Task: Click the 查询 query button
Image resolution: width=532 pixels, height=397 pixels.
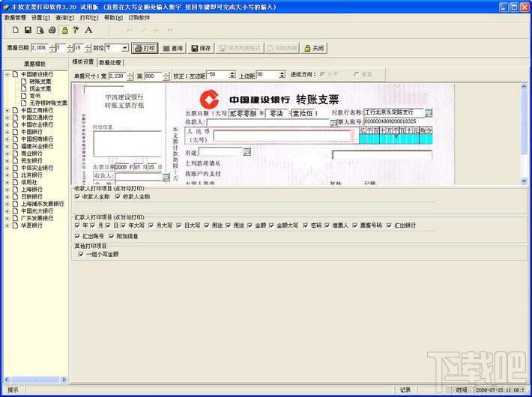Action: click(x=173, y=48)
